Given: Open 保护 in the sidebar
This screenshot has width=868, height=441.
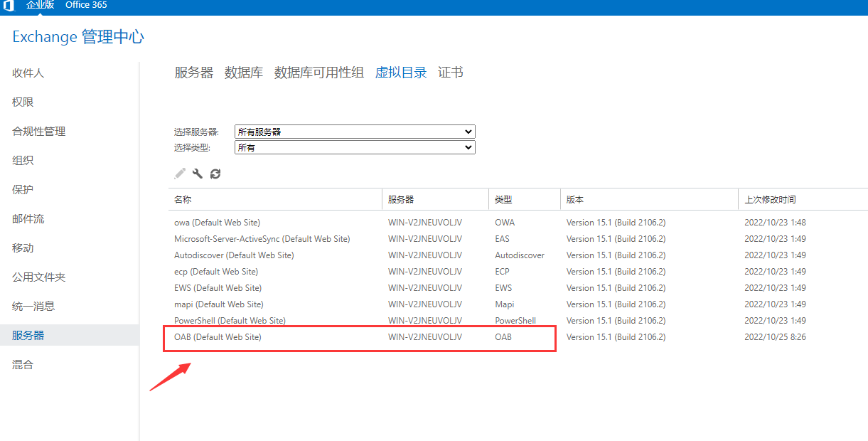Looking at the screenshot, I should 23,190.
